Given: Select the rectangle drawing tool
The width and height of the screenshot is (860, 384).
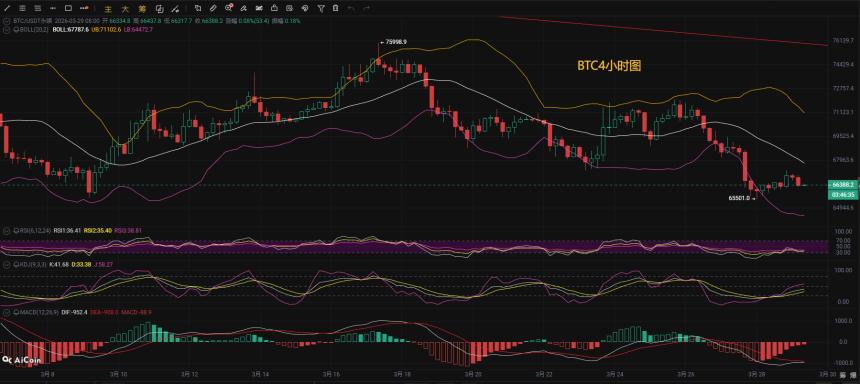Looking at the screenshot, I should [68, 8].
